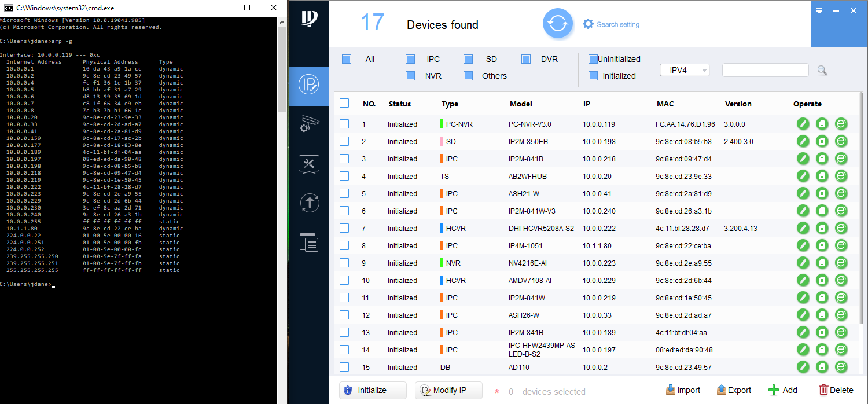The width and height of the screenshot is (868, 404).
Task: Open details icon for IP2M-841W row 11
Action: tap(822, 298)
